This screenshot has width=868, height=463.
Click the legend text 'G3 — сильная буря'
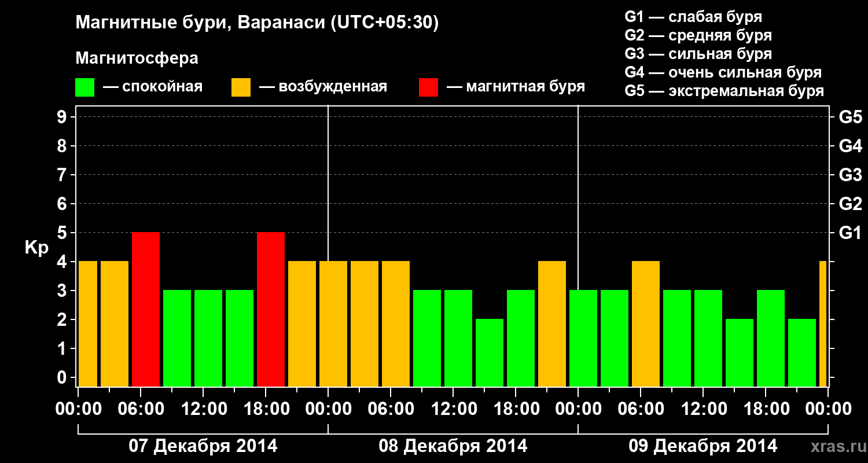click(698, 54)
